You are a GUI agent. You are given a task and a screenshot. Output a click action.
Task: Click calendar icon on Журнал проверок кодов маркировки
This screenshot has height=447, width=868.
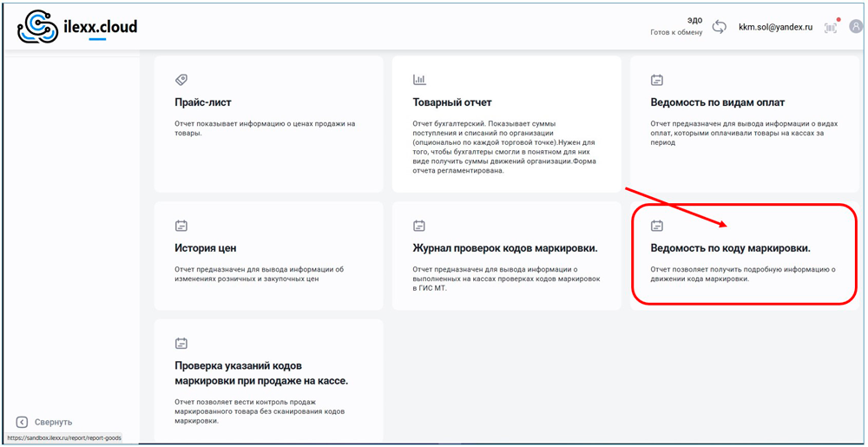(419, 226)
